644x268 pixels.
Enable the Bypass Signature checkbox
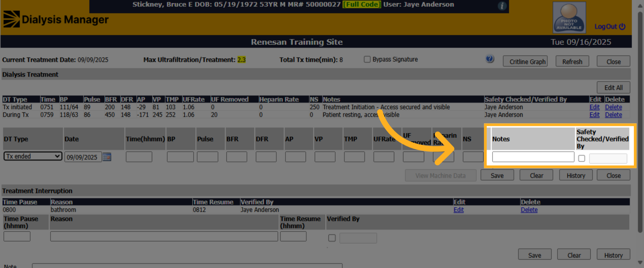(367, 59)
